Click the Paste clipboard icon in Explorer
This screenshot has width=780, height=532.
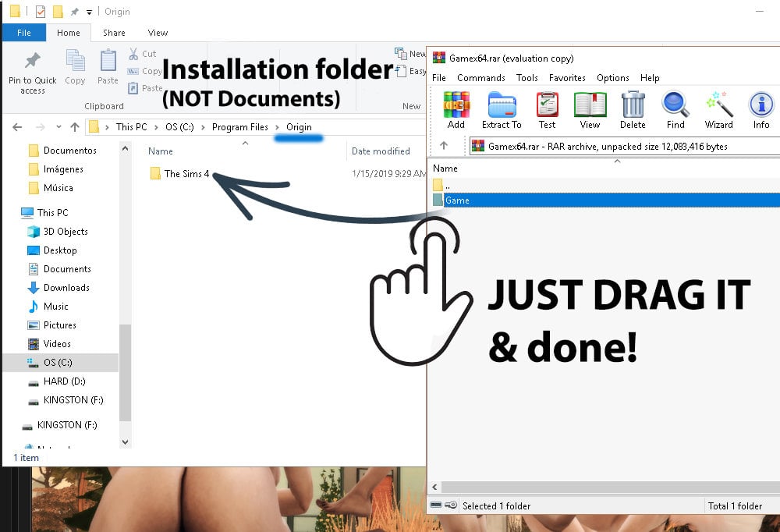108,67
